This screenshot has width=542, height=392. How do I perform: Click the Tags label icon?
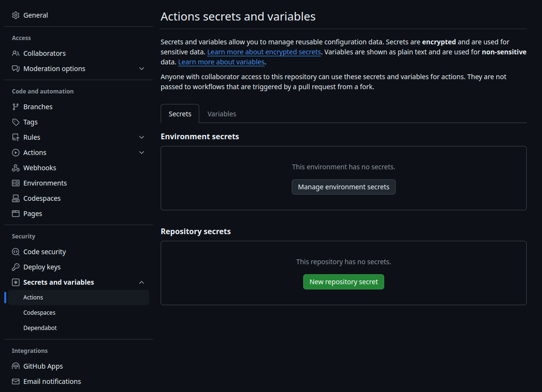(x=16, y=122)
